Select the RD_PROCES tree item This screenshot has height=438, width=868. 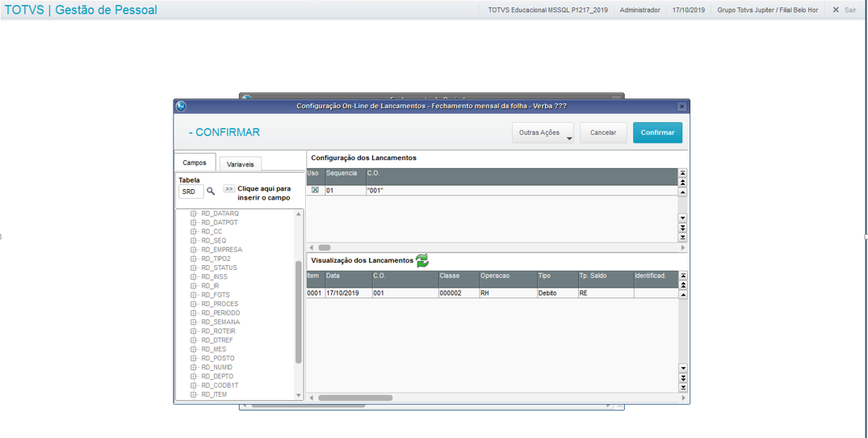219,304
